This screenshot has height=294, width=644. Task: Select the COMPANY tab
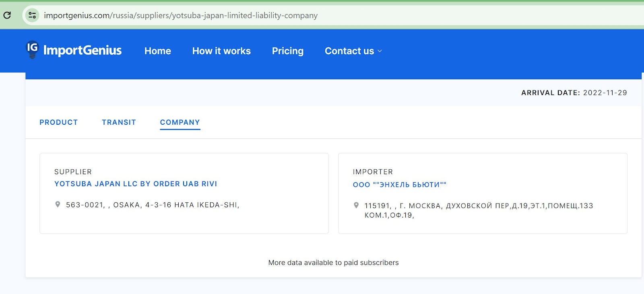(180, 122)
